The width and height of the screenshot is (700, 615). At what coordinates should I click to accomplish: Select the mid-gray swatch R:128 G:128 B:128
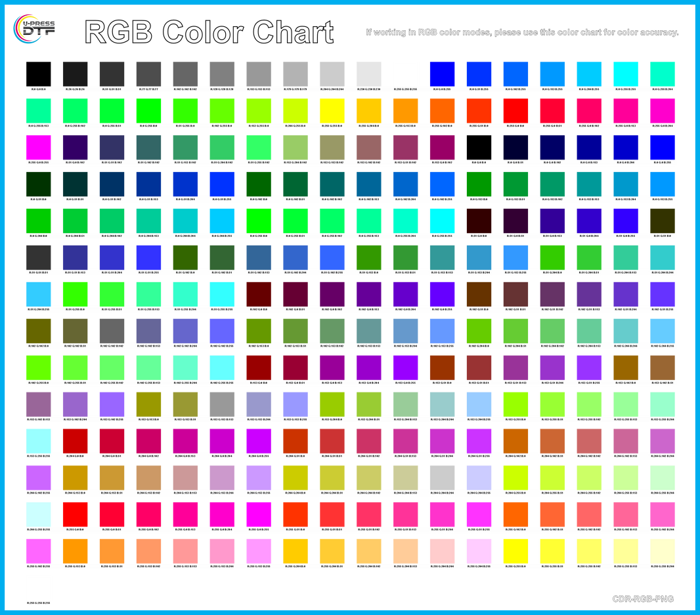click(222, 72)
